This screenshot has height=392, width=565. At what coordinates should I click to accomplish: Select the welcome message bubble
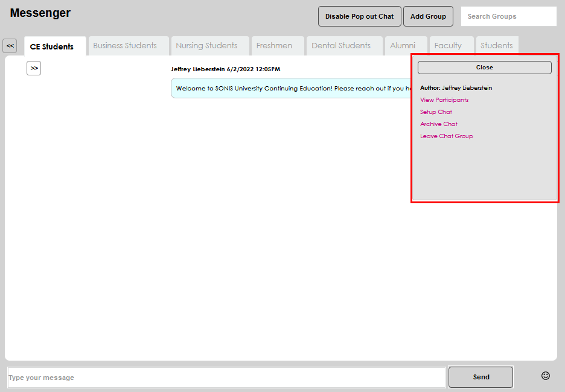point(291,88)
